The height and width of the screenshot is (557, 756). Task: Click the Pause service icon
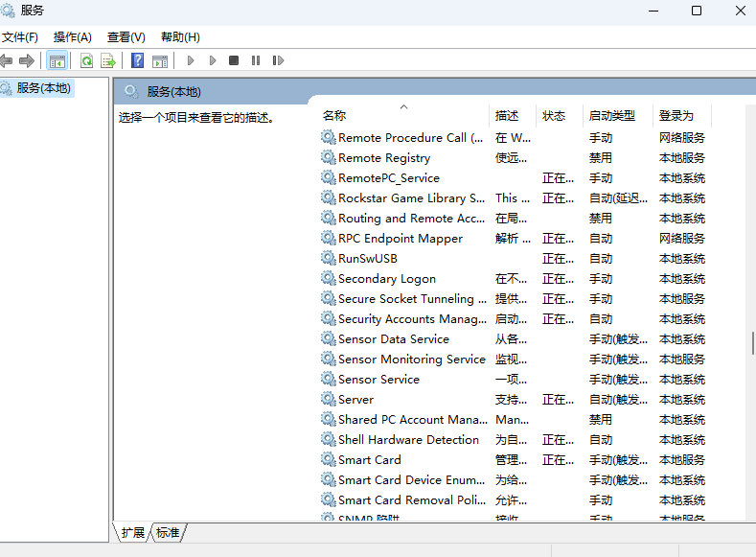click(x=256, y=60)
